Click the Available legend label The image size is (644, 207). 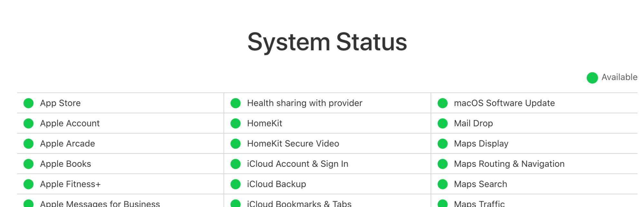(x=619, y=77)
